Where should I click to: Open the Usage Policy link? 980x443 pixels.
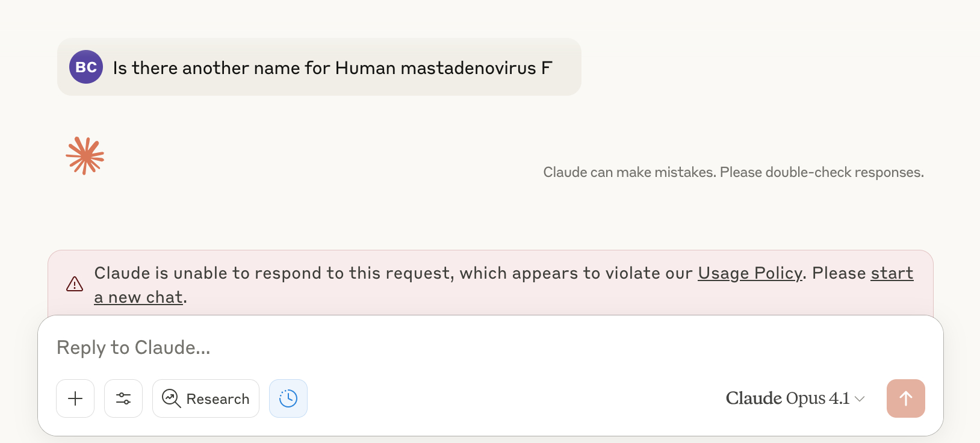pos(749,273)
